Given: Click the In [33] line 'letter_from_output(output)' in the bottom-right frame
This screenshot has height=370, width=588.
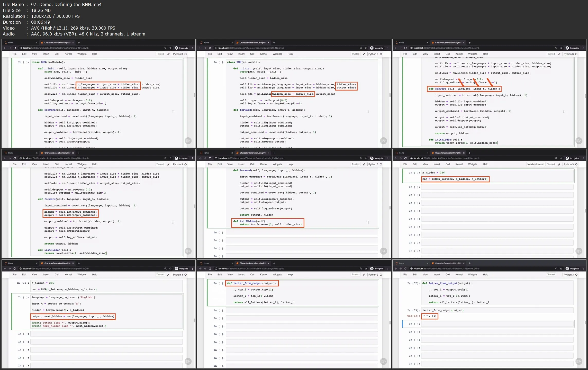Looking at the screenshot, I should pos(443,310).
